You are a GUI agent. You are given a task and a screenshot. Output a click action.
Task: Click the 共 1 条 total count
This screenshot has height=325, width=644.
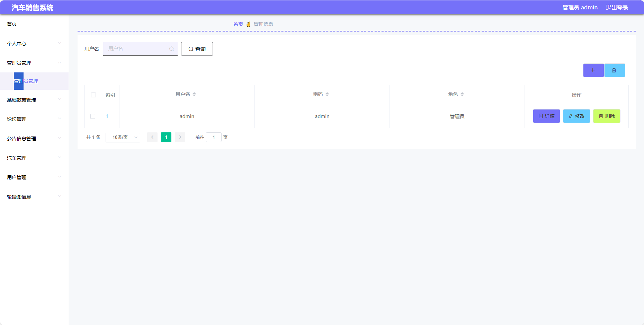click(x=93, y=137)
